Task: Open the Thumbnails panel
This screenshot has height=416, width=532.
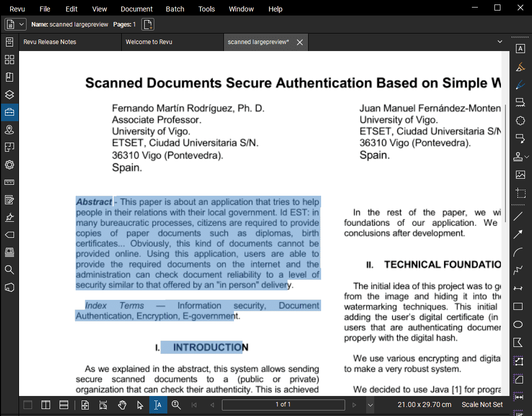Action: (x=9, y=60)
